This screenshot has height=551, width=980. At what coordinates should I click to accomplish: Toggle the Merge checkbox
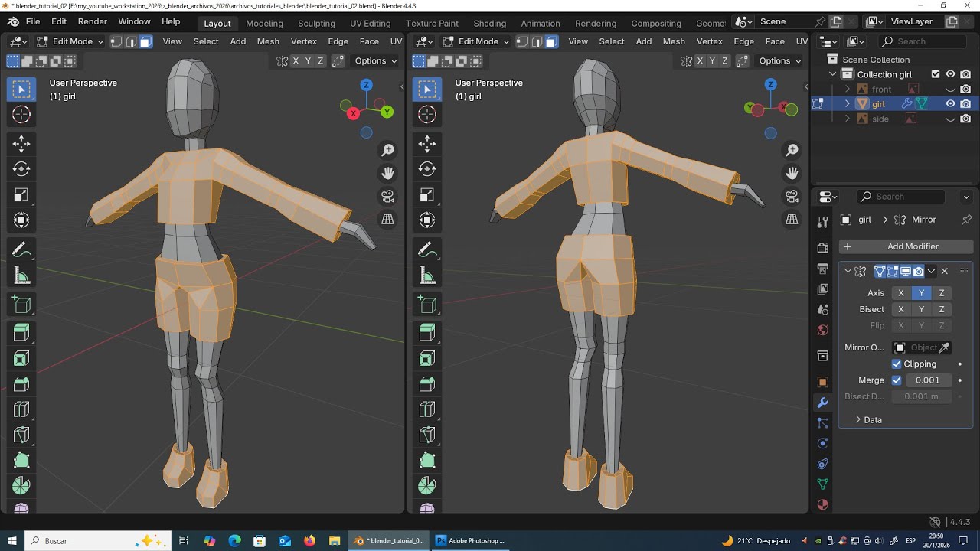pos(897,380)
